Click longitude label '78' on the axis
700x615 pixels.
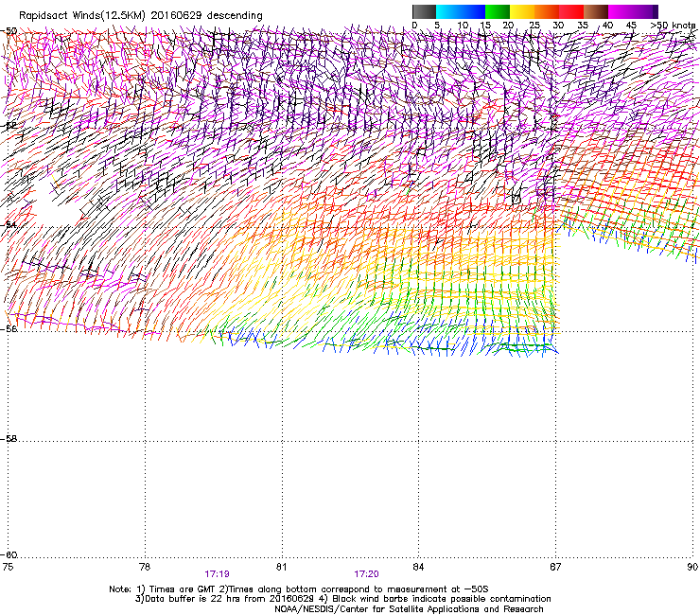tap(145, 567)
